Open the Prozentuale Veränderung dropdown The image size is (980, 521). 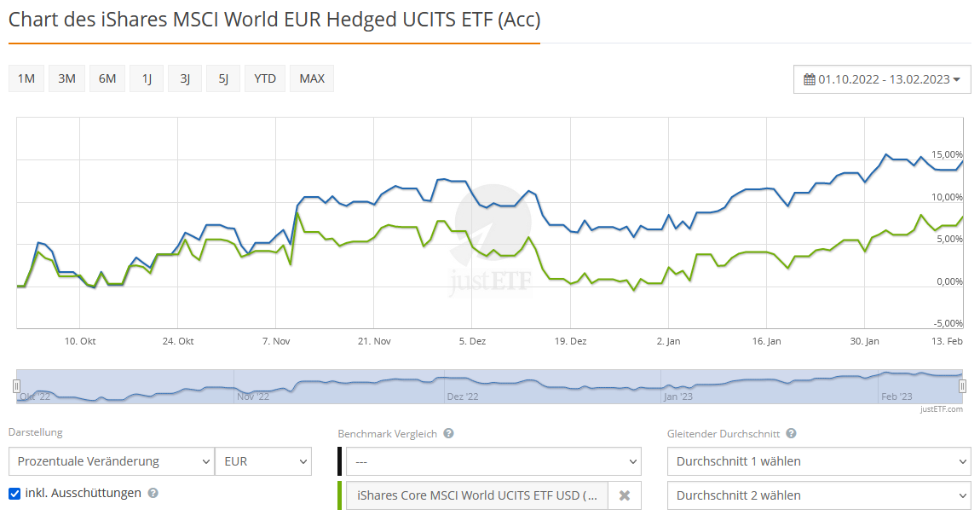coord(111,461)
